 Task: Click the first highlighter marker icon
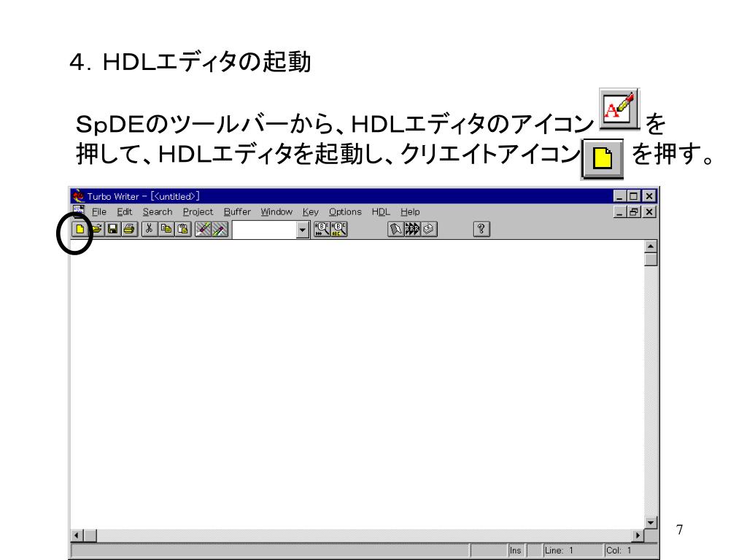click(x=203, y=230)
